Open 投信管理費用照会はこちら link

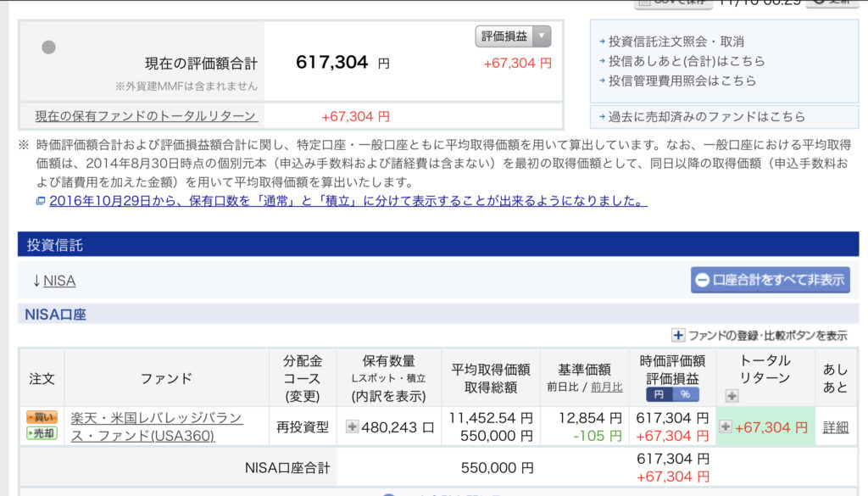pos(682,81)
